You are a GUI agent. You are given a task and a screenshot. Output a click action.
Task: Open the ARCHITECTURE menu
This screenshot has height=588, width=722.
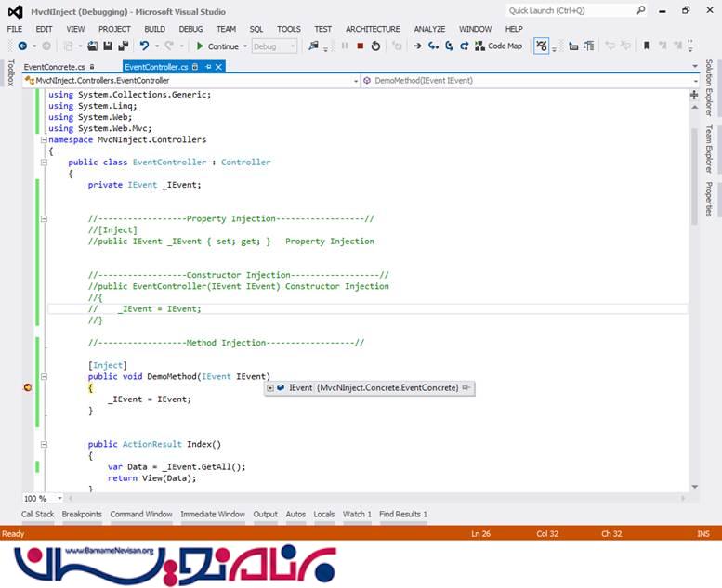(x=373, y=29)
